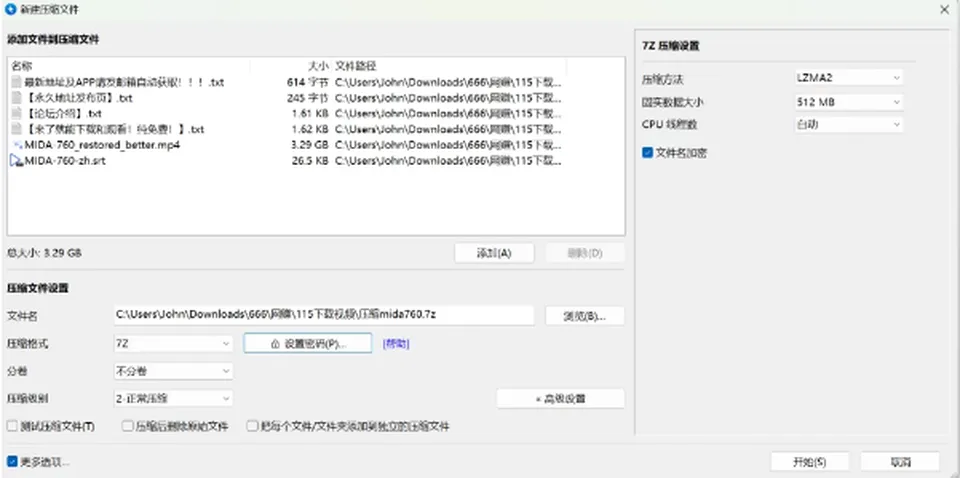Click the 浏览(B)... button
Viewport: 960px width, 478px height.
[x=585, y=316]
